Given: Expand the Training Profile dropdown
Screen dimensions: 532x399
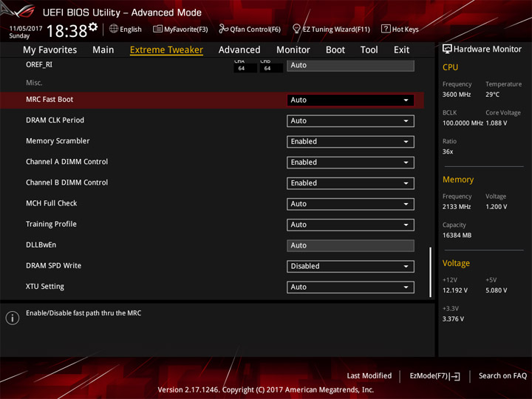Looking at the screenshot, I should click(x=350, y=225).
